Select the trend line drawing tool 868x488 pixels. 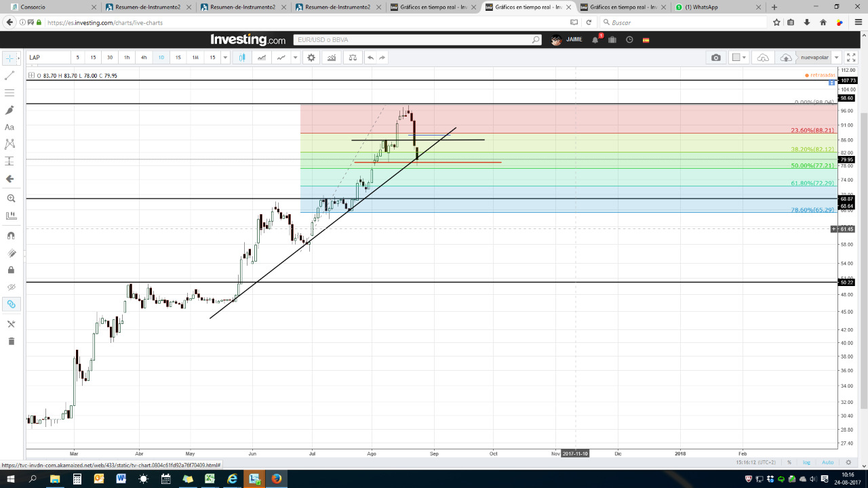[9, 76]
